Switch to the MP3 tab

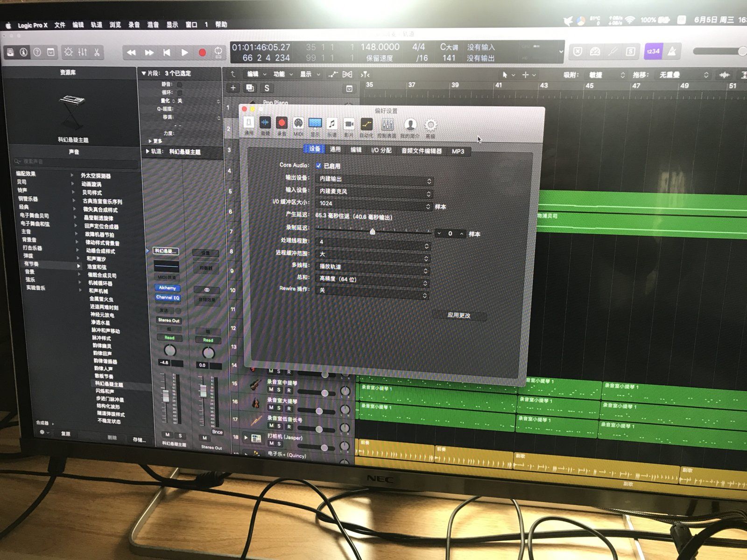458,151
